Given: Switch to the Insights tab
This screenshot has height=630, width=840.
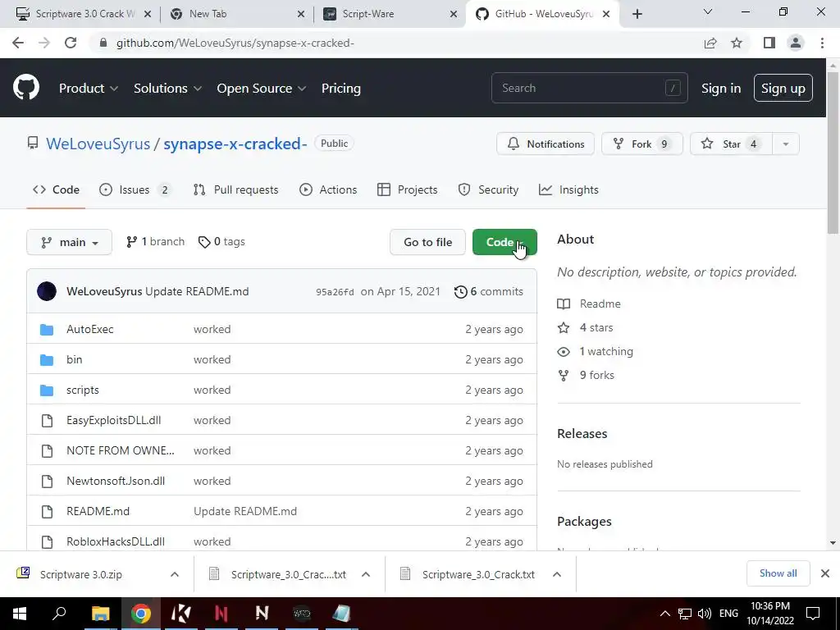Looking at the screenshot, I should pyautogui.click(x=568, y=189).
